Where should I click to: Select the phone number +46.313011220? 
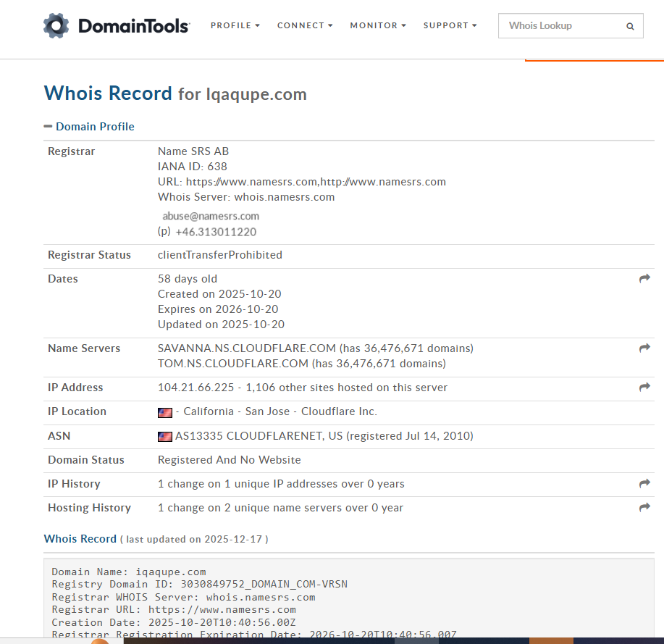point(216,232)
